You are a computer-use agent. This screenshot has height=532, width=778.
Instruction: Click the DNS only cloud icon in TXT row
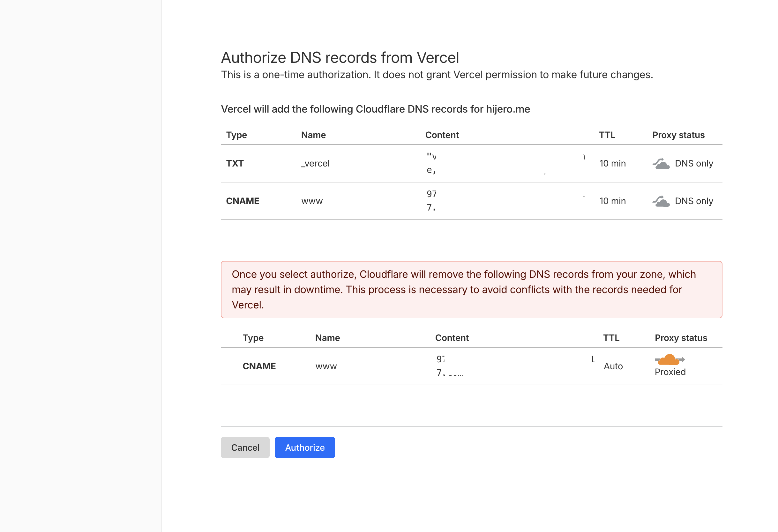point(661,163)
